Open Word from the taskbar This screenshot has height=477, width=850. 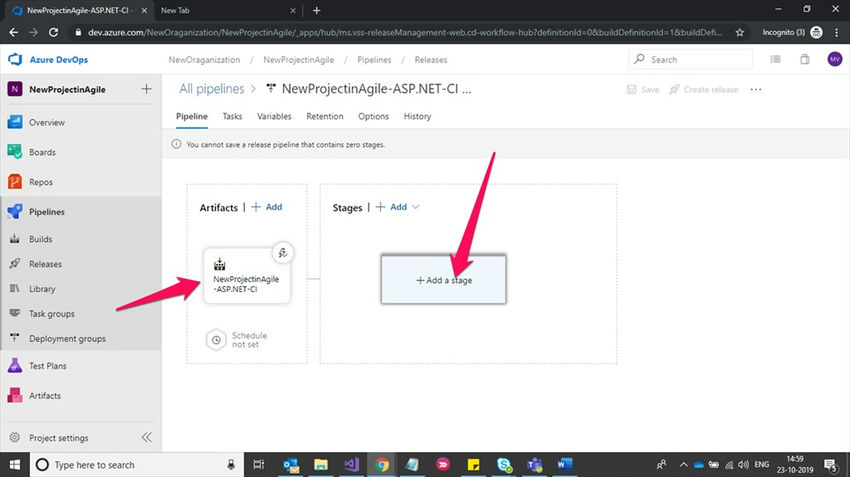[x=564, y=465]
